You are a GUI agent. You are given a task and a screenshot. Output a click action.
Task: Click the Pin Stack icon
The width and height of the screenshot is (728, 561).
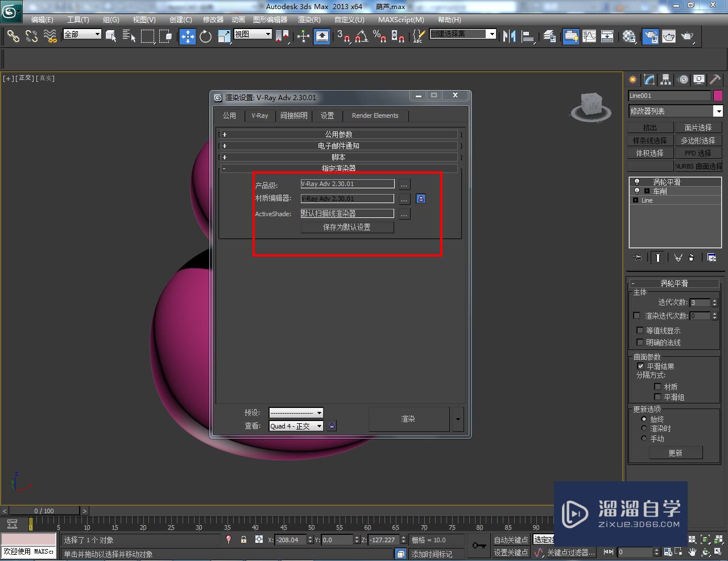click(x=638, y=257)
